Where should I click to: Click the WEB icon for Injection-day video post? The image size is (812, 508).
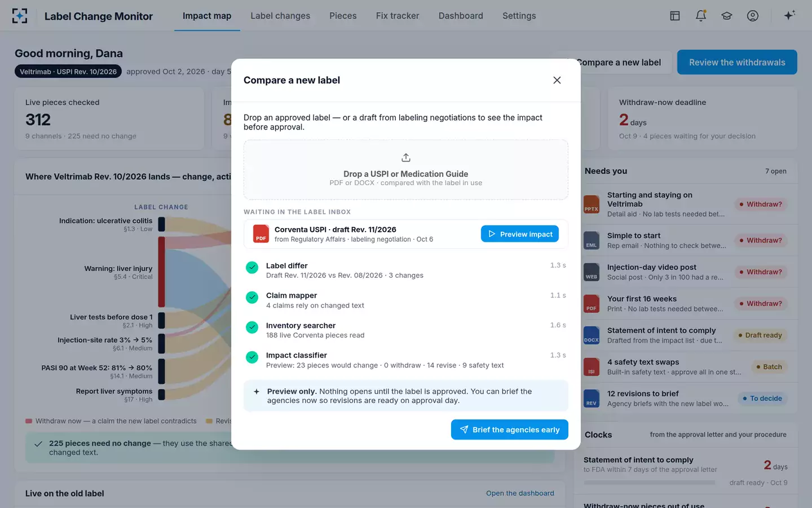(x=592, y=272)
